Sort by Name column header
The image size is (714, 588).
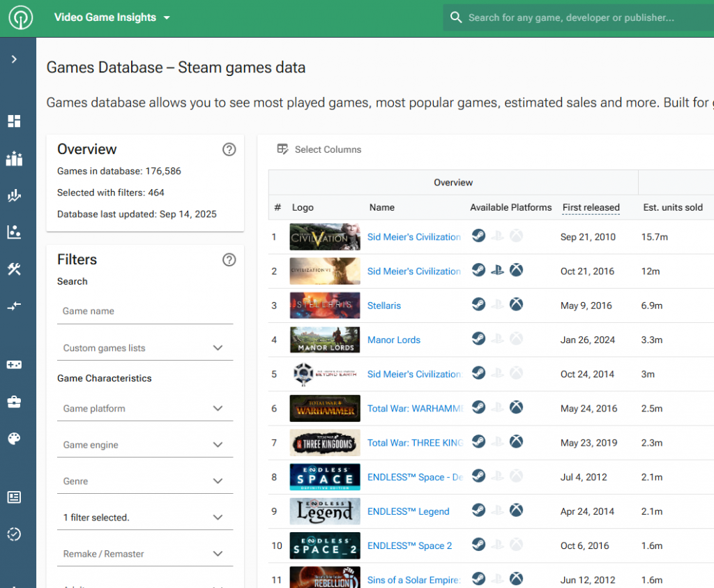[x=382, y=208]
